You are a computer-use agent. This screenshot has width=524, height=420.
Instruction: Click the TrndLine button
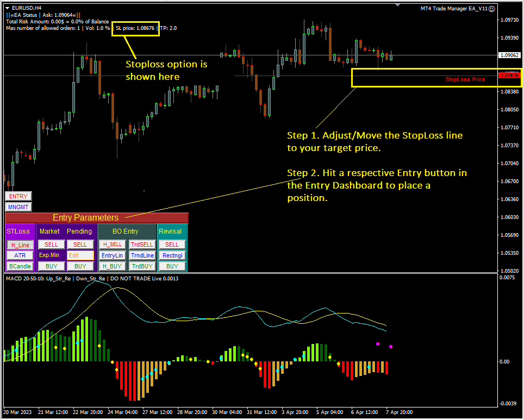(x=142, y=255)
